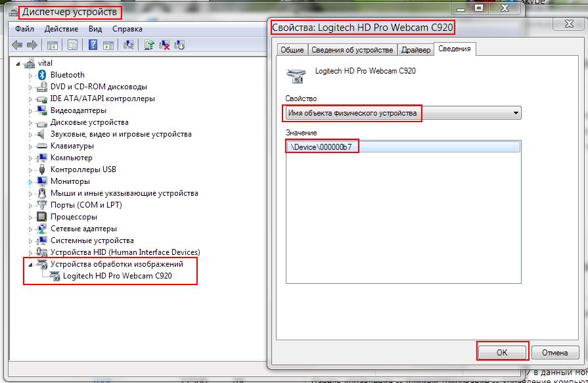The image size is (588, 383).
Task: Click the mouse icon beside Мыши и иные указывающие устройства
Action: [41, 193]
